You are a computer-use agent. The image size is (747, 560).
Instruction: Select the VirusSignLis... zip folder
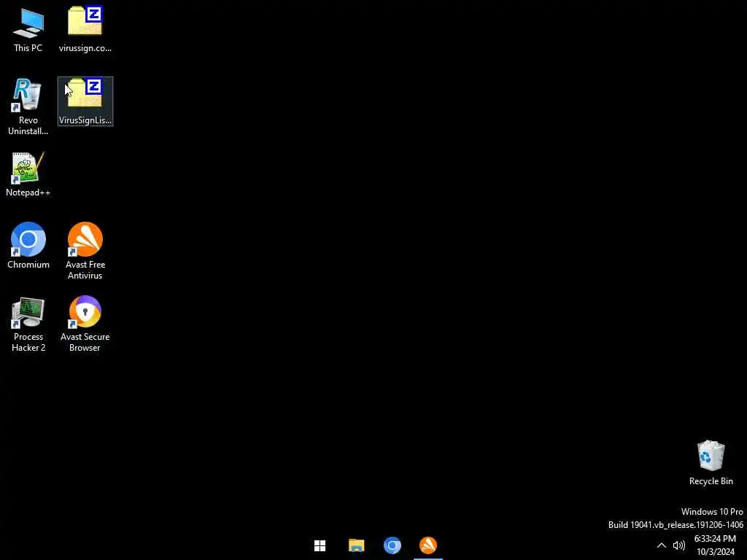point(85,101)
